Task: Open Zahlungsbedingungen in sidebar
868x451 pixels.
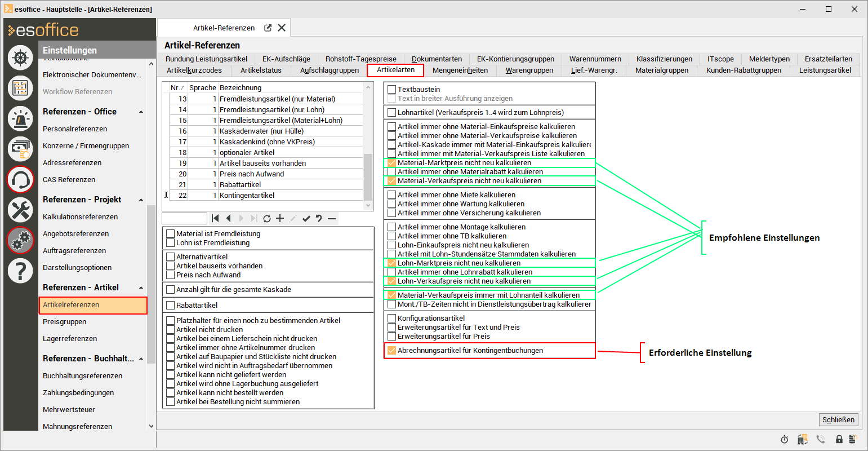Action: tap(78, 393)
